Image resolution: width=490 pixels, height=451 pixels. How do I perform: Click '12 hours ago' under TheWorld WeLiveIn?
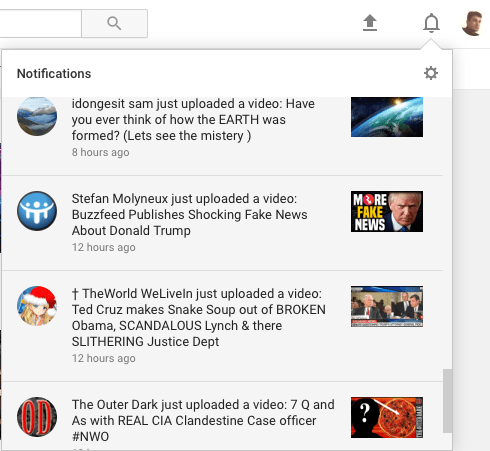(104, 358)
